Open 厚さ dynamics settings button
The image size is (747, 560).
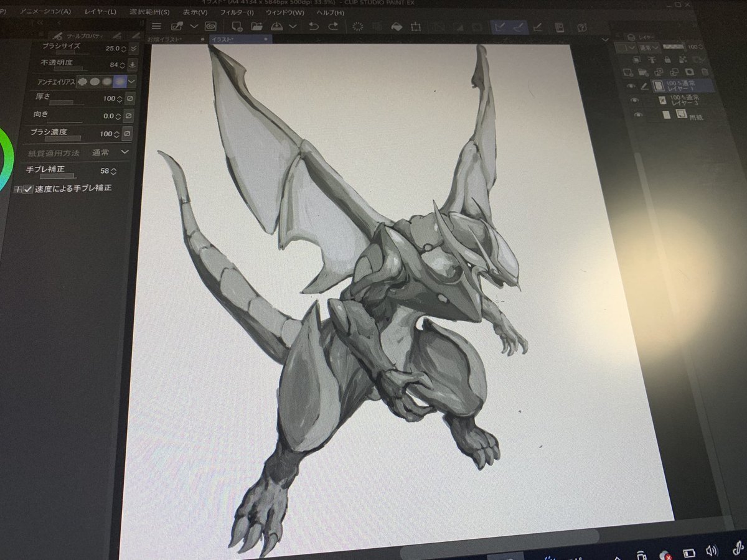(130, 98)
